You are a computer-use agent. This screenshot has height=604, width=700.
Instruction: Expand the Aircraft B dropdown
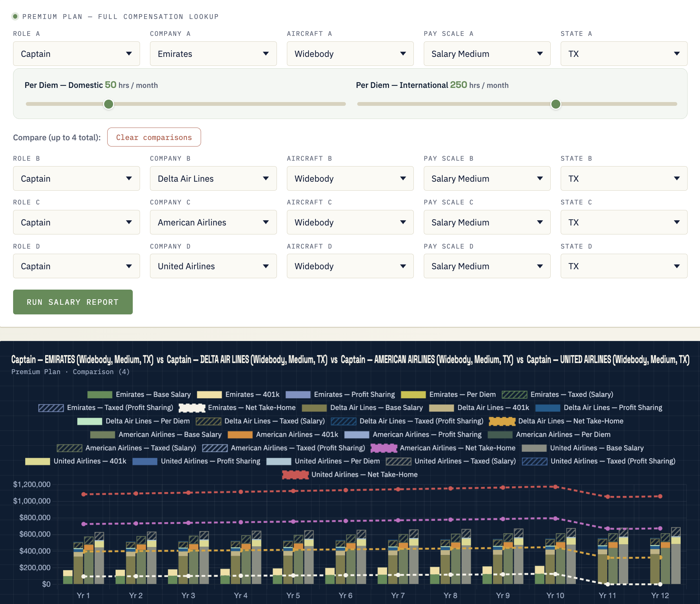pos(350,179)
